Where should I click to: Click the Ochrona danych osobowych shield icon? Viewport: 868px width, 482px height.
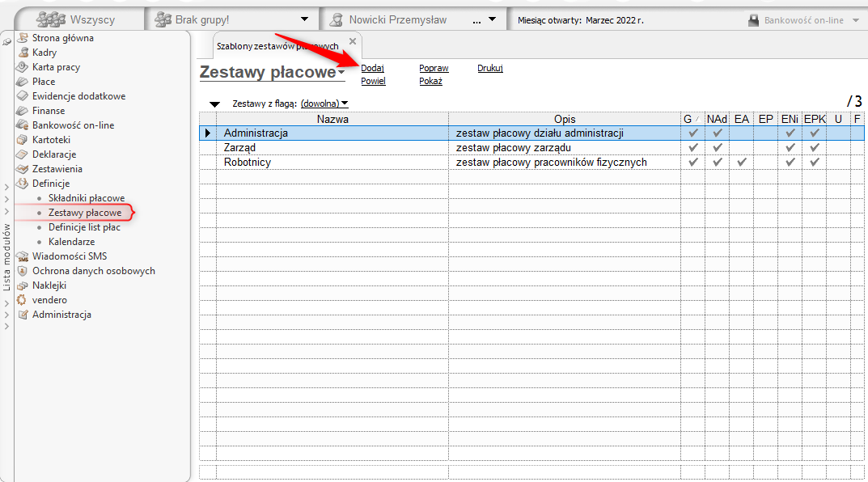[22, 271]
